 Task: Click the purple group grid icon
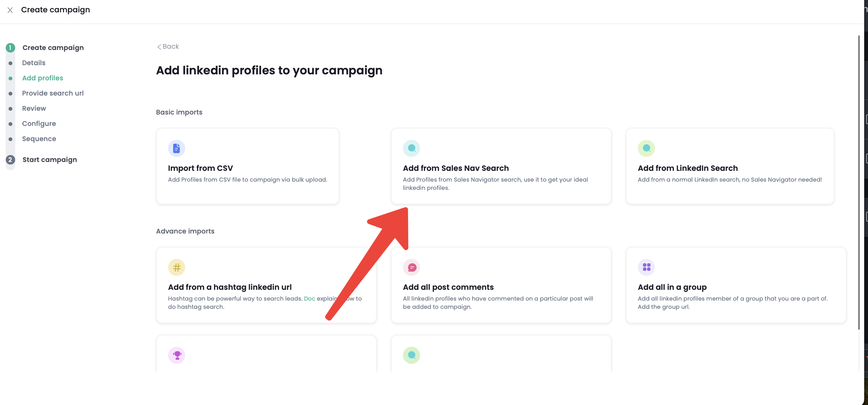pos(646,267)
